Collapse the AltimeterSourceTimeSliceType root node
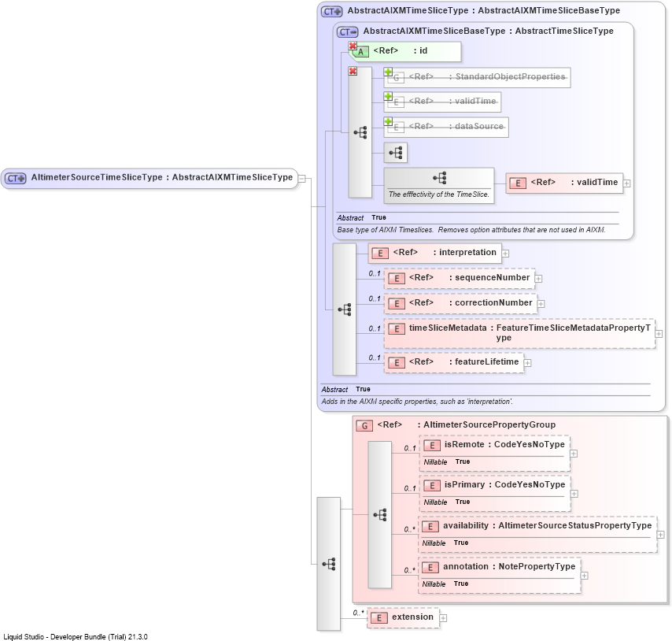This screenshot has width=672, height=641. tap(301, 179)
